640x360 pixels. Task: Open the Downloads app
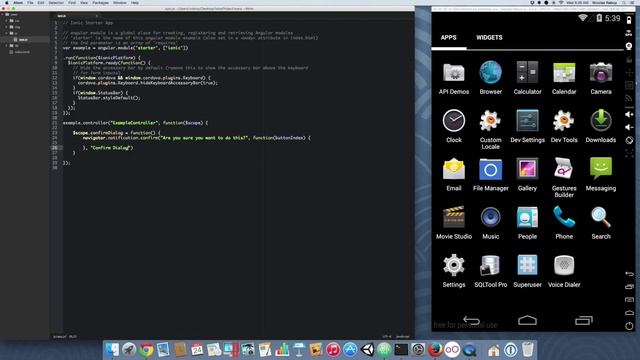click(600, 126)
